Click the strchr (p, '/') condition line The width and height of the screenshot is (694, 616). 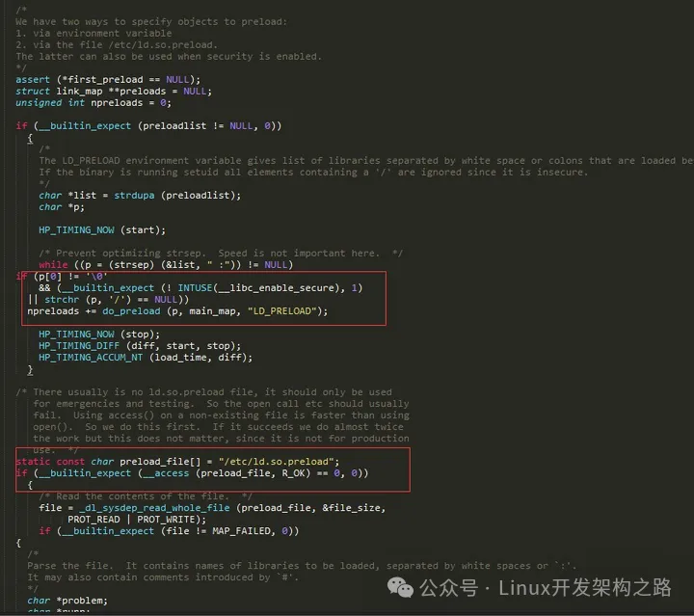pyautogui.click(x=115, y=300)
